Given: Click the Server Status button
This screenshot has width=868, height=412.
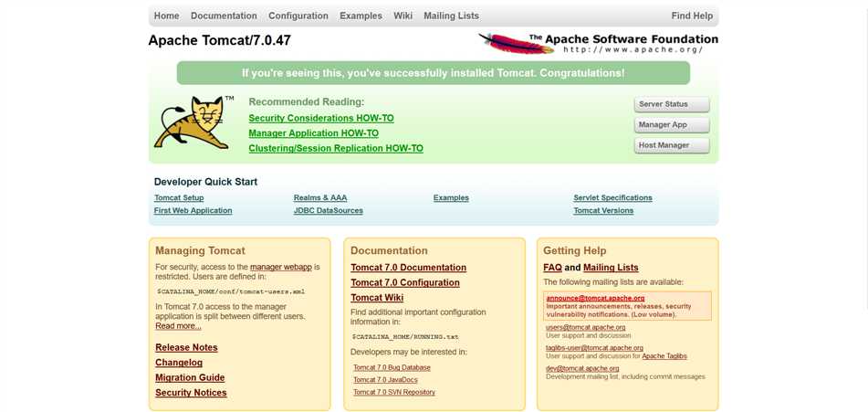Looking at the screenshot, I should pyautogui.click(x=672, y=104).
